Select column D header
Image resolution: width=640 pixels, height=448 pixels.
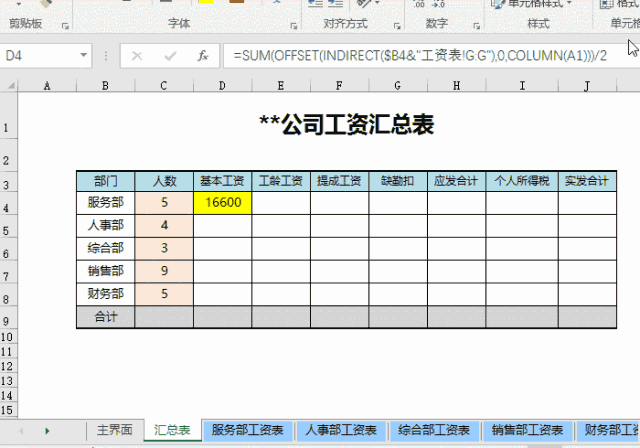(222, 86)
